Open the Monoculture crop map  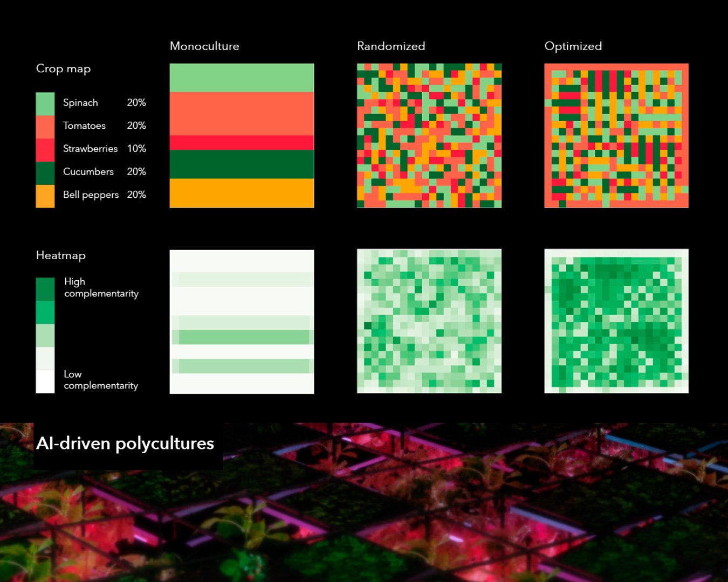(242, 135)
